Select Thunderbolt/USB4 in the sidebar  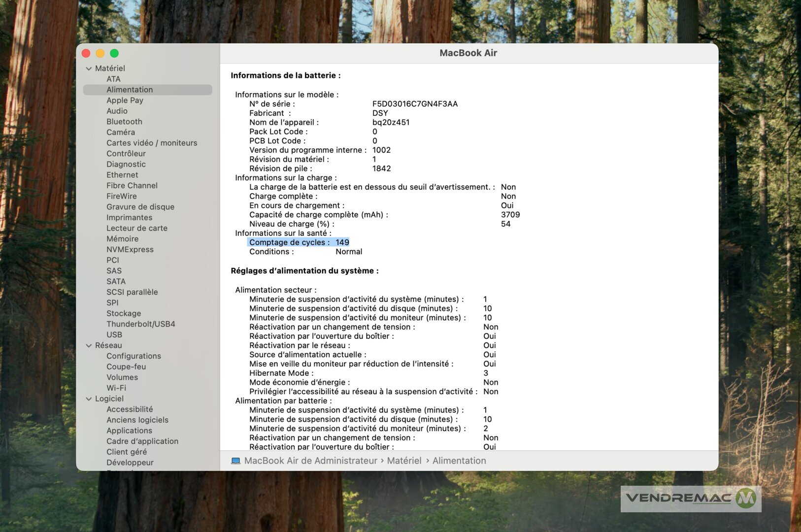140,324
